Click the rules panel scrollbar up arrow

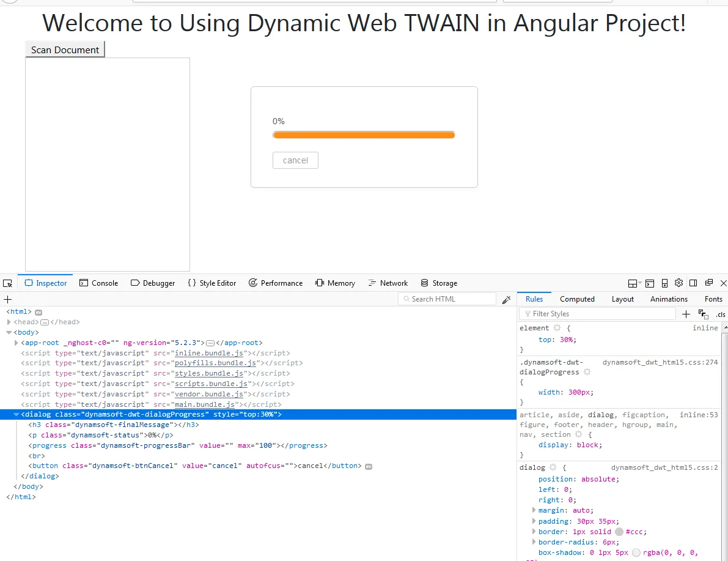tap(725, 328)
